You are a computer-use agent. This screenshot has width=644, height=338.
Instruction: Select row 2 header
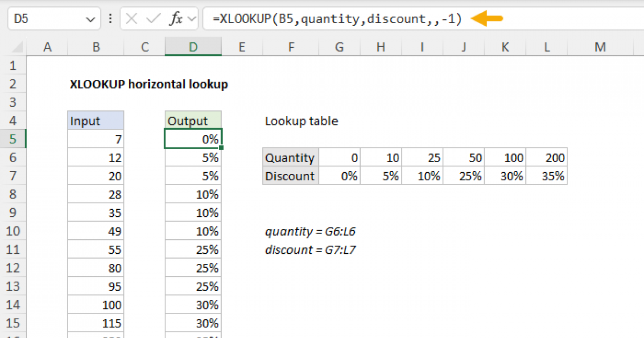pyautogui.click(x=14, y=84)
